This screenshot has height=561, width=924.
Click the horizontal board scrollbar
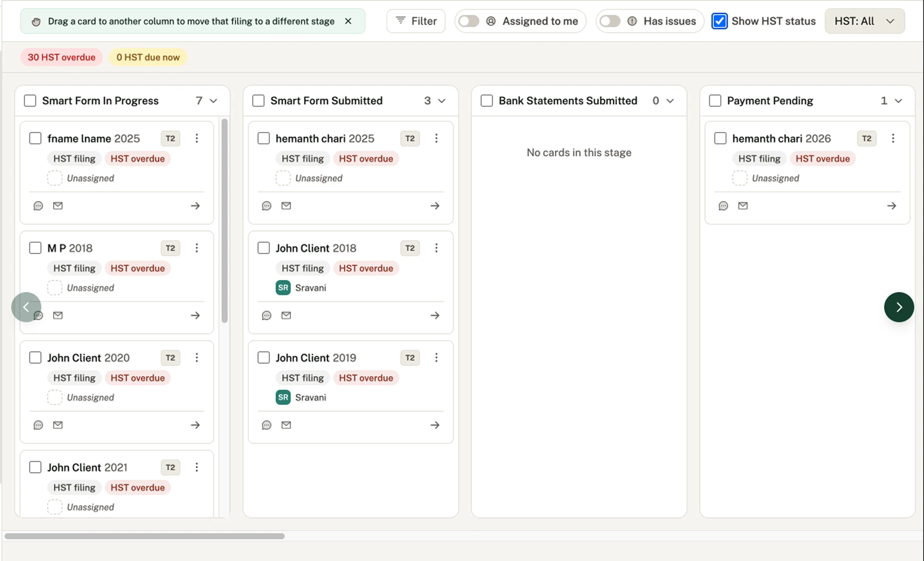pyautogui.click(x=145, y=536)
